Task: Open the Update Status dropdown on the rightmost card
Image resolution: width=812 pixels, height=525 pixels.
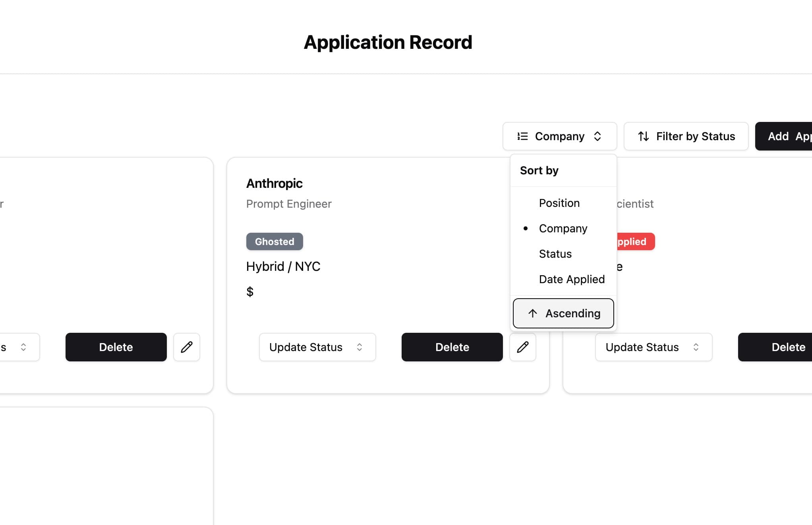Action: [x=653, y=347]
